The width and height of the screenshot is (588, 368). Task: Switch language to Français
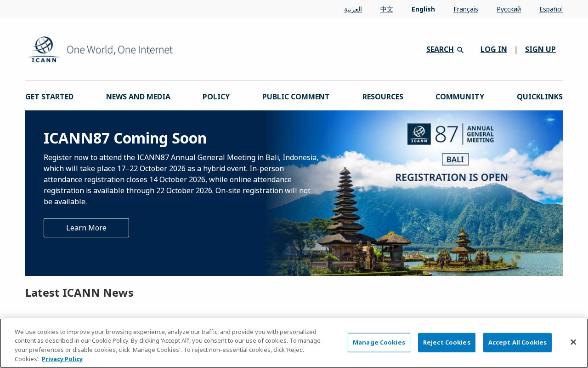coord(466,9)
